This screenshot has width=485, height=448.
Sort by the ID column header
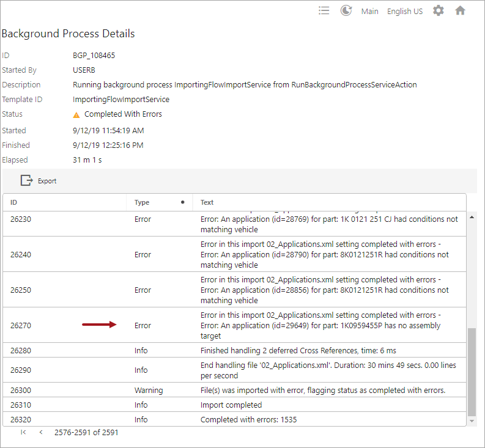coord(13,202)
